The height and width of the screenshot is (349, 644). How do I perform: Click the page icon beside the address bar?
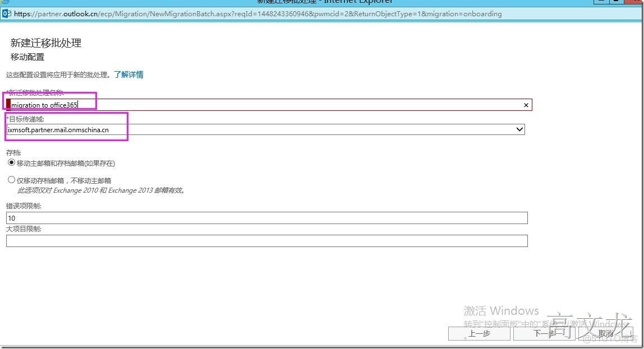point(6,13)
